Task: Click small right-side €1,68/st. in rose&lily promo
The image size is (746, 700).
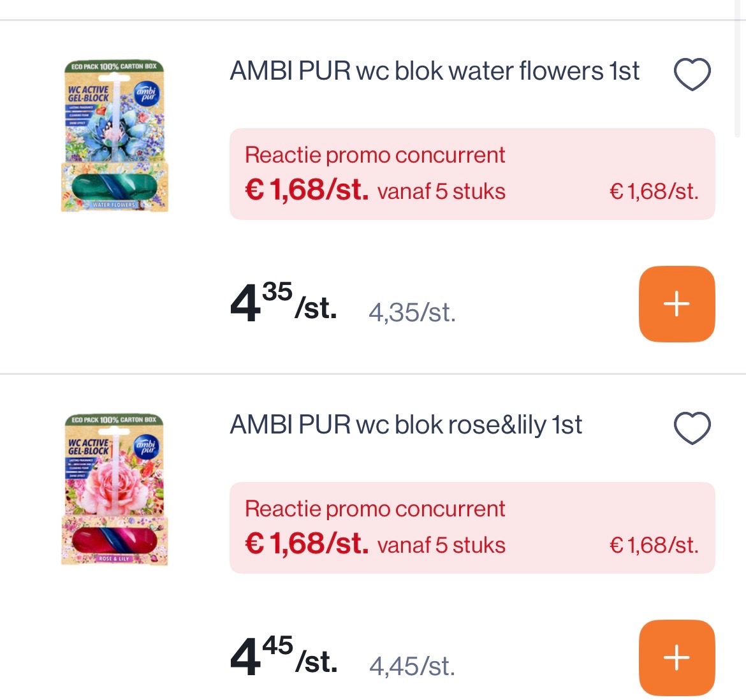Action: coord(654,545)
